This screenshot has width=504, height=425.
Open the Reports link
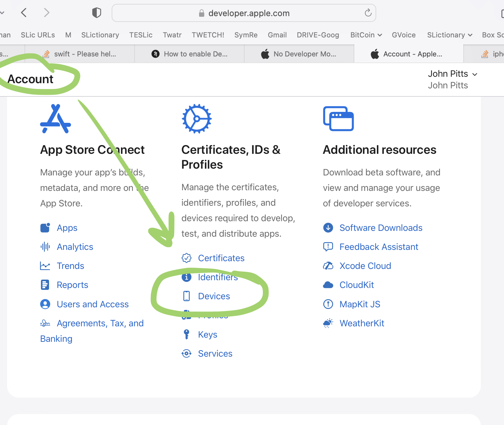pyautogui.click(x=72, y=285)
